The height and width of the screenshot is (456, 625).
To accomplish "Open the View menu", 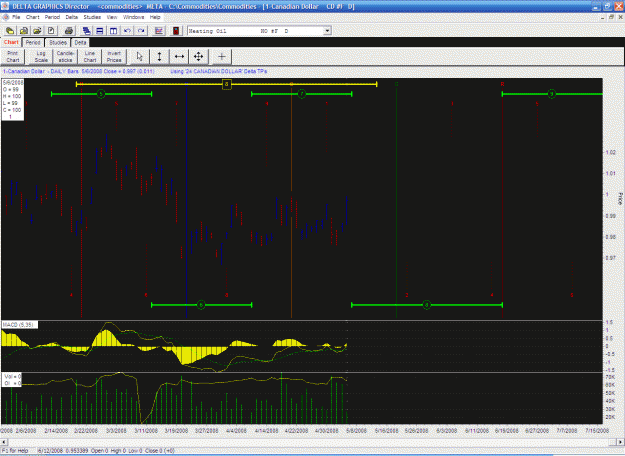I will (x=112, y=17).
